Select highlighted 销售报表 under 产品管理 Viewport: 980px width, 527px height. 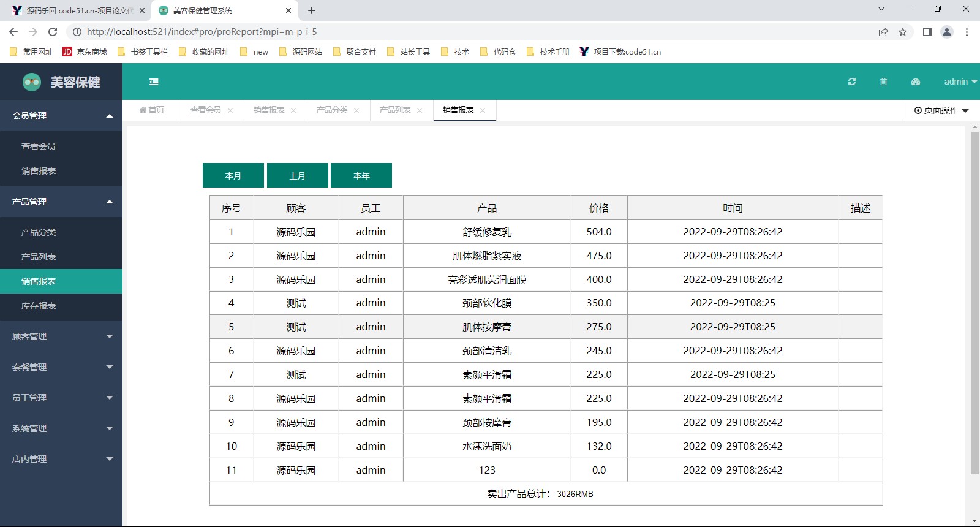pyautogui.click(x=61, y=281)
